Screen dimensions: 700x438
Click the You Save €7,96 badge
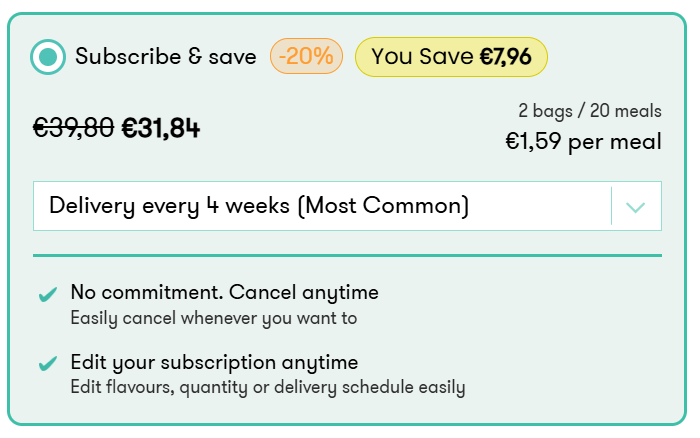click(451, 57)
